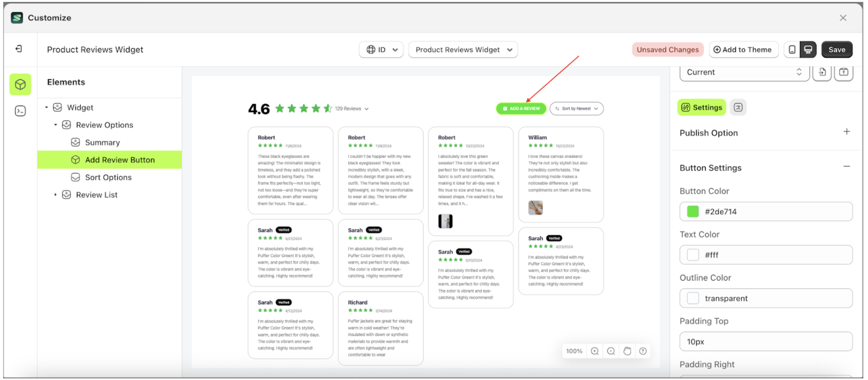Screen dimensions: 868x380
Task: Click the import preset icon beside Current
Action: 822,72
